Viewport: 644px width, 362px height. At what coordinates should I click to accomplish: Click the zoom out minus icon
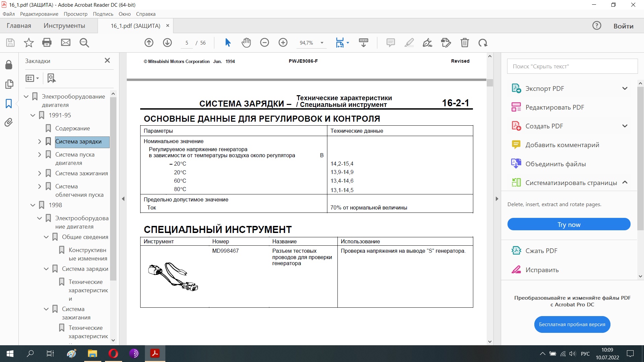[x=265, y=43]
